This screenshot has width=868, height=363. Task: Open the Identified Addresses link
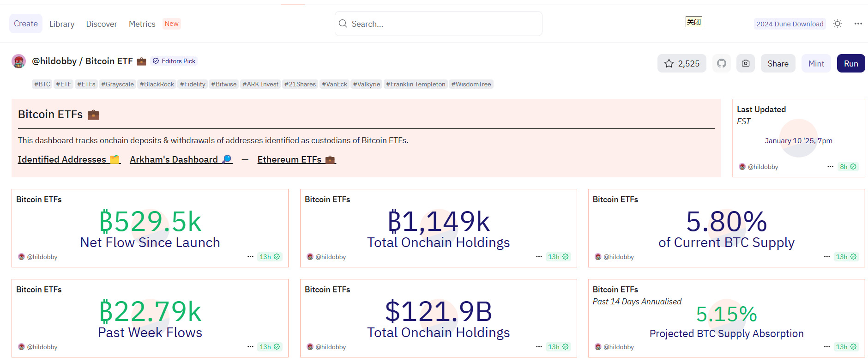click(x=69, y=159)
